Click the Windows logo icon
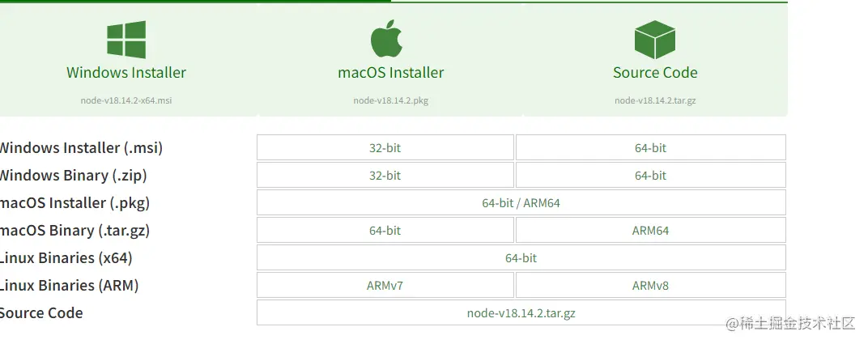Screen dimensions: 868x344 [126, 40]
